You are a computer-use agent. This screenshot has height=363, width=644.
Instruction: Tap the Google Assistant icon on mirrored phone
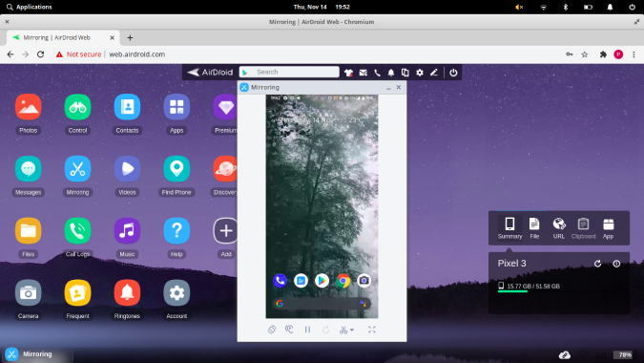point(363,304)
